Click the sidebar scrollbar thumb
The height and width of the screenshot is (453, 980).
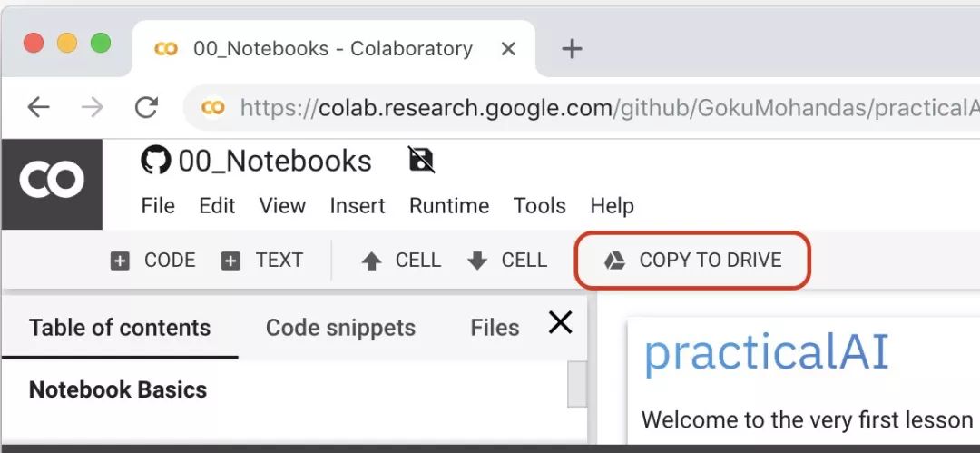[576, 384]
